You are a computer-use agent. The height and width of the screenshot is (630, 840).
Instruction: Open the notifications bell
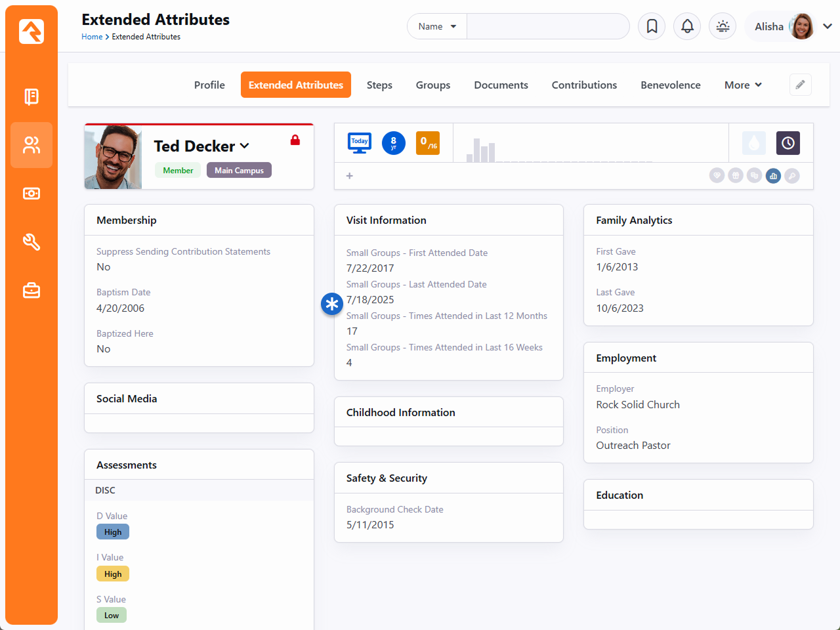[687, 26]
